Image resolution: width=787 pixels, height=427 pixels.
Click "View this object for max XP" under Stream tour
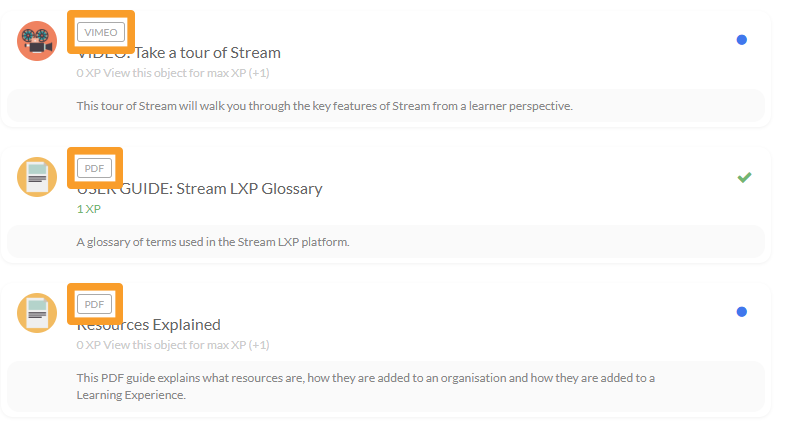pos(186,73)
